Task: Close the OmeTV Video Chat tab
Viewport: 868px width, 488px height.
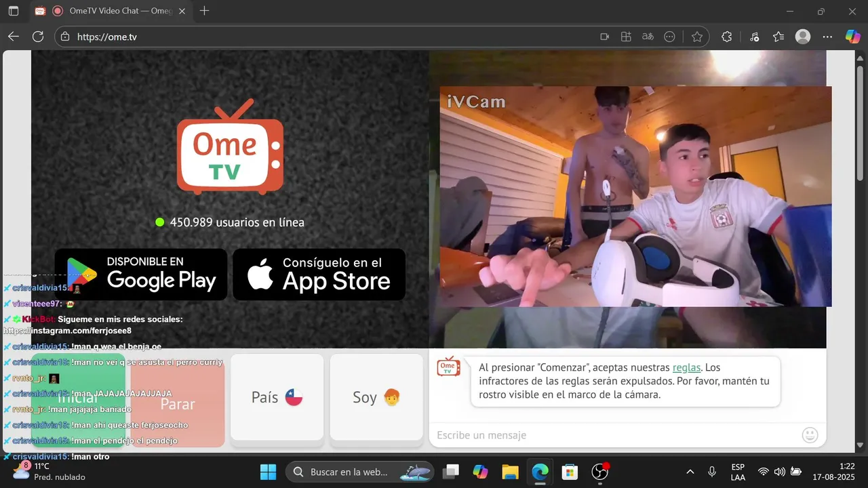Action: (182, 11)
